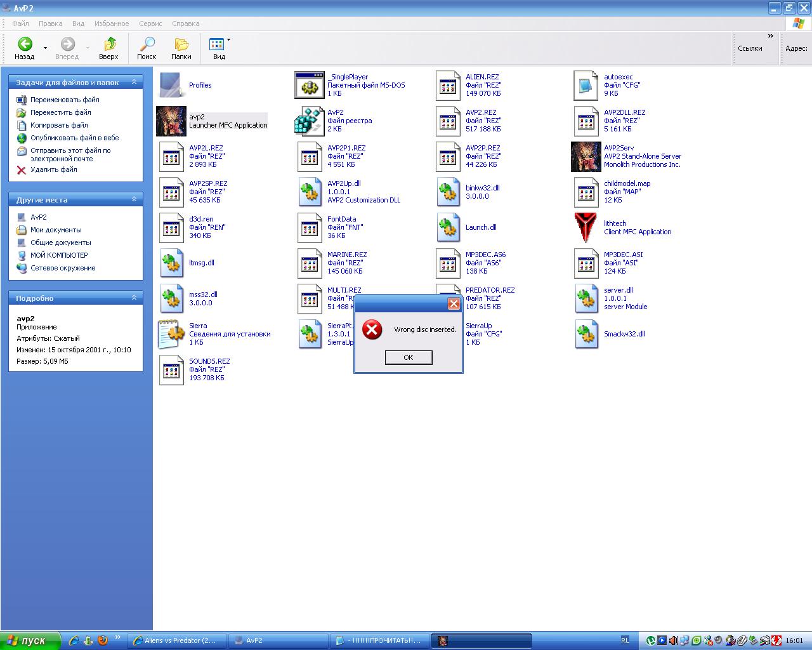
Task: Select the autoexec CFG file icon
Action: click(586, 85)
